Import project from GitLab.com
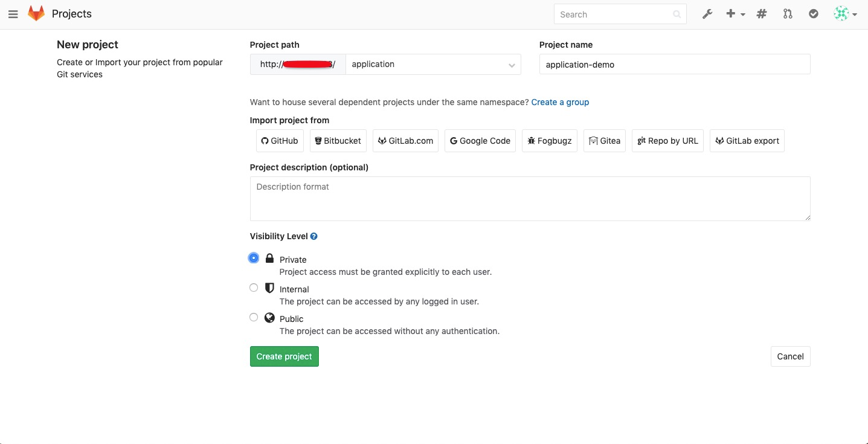This screenshot has width=868, height=444. point(405,141)
